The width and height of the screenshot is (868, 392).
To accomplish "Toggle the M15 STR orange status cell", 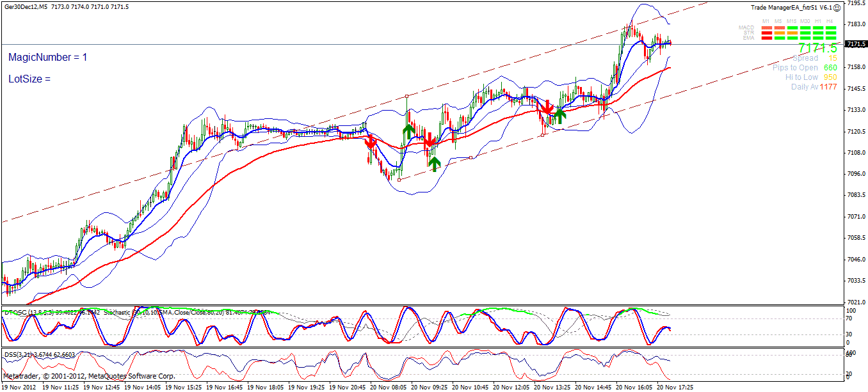I will point(792,32).
